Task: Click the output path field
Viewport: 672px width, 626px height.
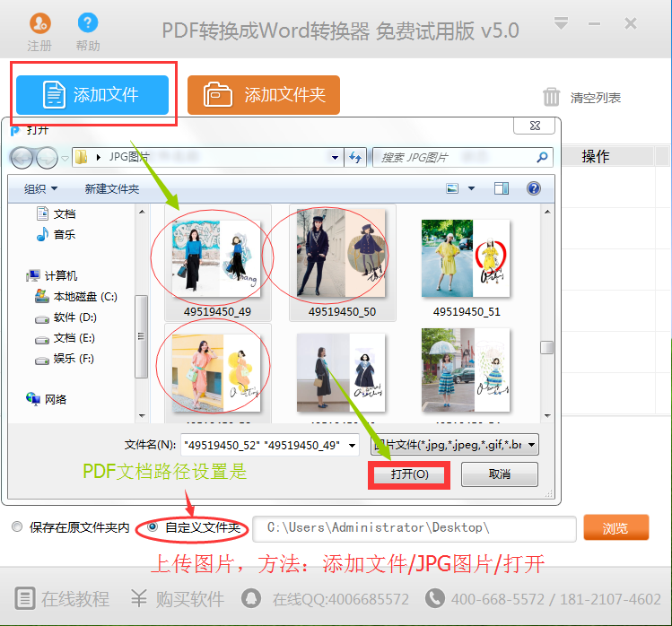Action: coord(414,529)
